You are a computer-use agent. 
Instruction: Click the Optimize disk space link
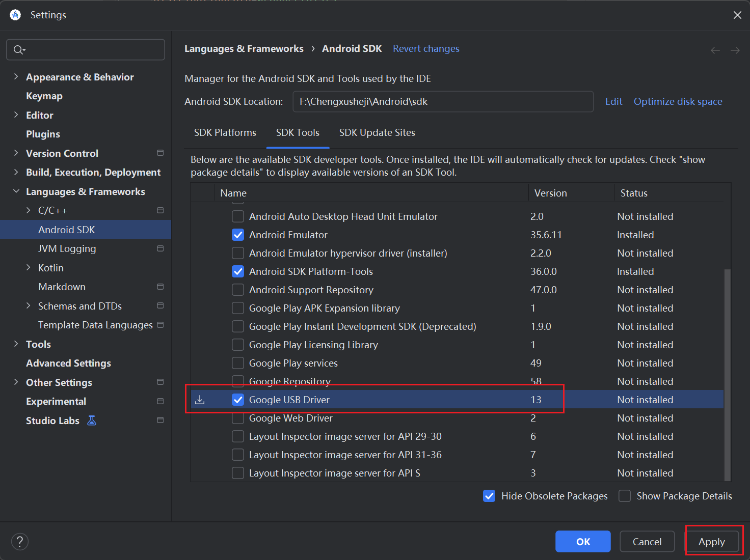pos(678,101)
